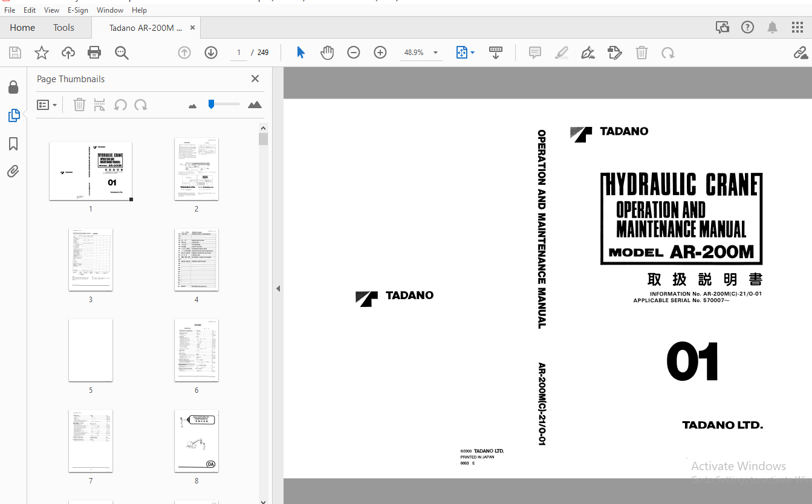
Task: Reduce thumbnail size small mountain icon
Action: click(x=193, y=106)
